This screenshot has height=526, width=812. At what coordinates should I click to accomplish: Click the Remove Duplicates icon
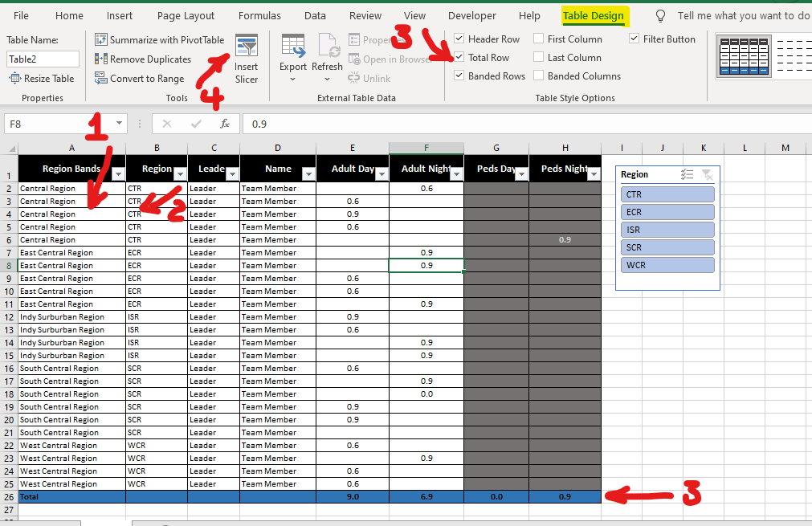(101, 59)
